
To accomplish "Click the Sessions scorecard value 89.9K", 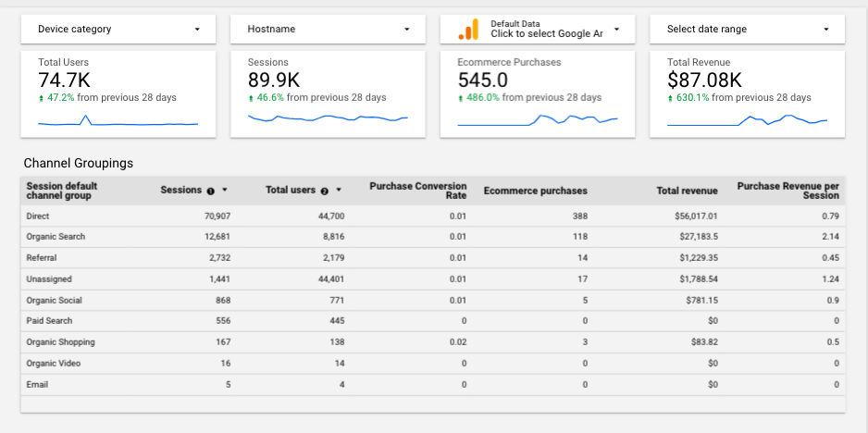I will coord(273,80).
